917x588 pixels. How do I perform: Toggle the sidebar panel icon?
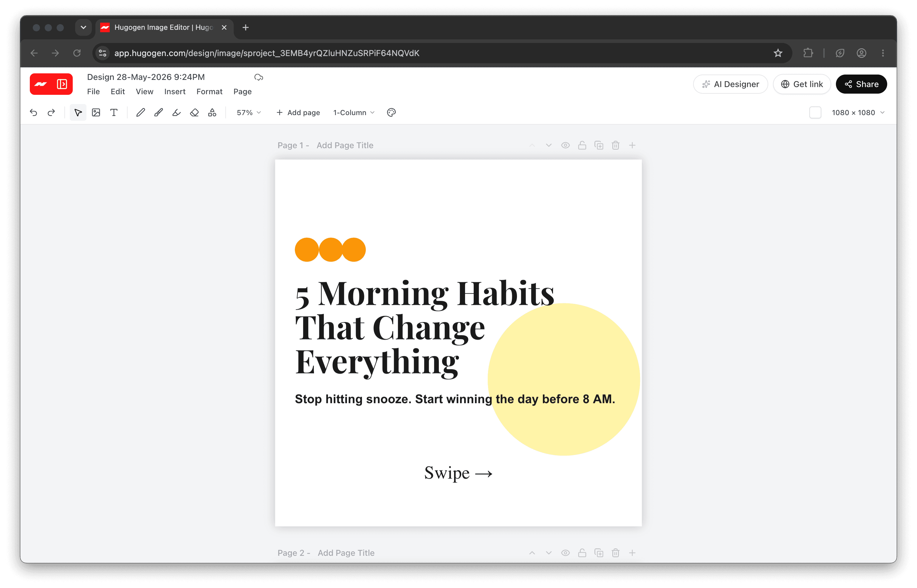point(62,84)
